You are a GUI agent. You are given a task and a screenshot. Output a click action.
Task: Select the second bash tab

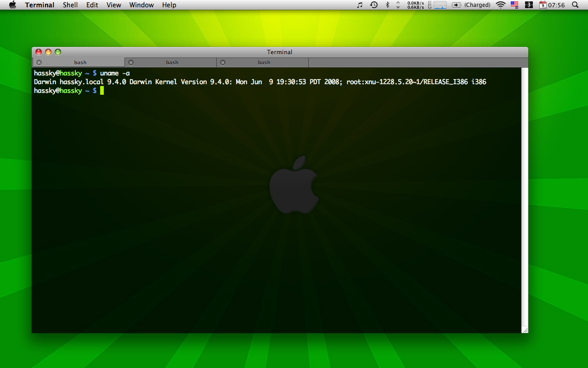(170, 63)
